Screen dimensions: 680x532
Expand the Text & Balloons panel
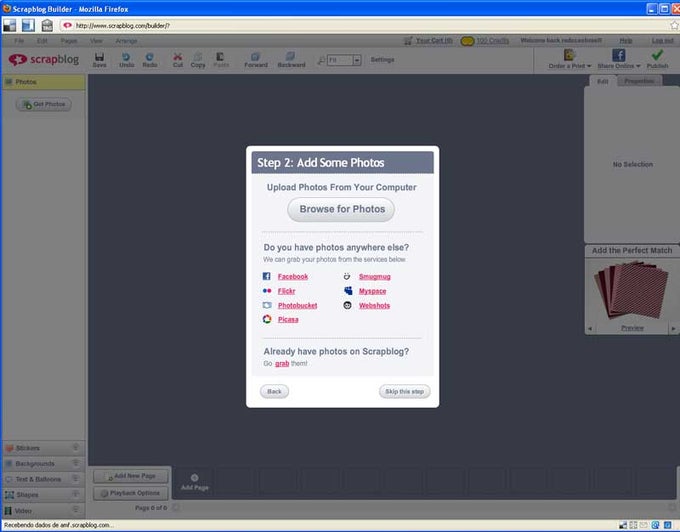(43, 479)
